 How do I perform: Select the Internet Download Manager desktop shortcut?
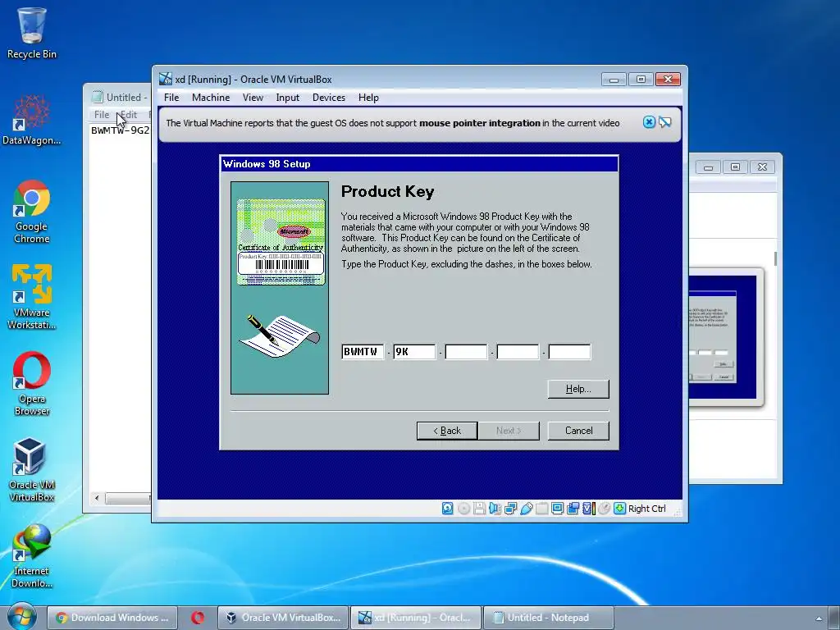point(32,556)
